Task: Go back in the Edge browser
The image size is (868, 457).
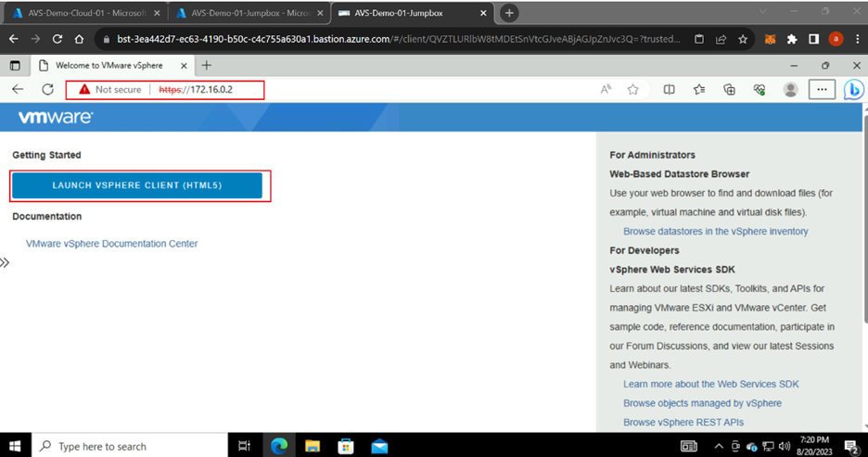Action: 18,90
